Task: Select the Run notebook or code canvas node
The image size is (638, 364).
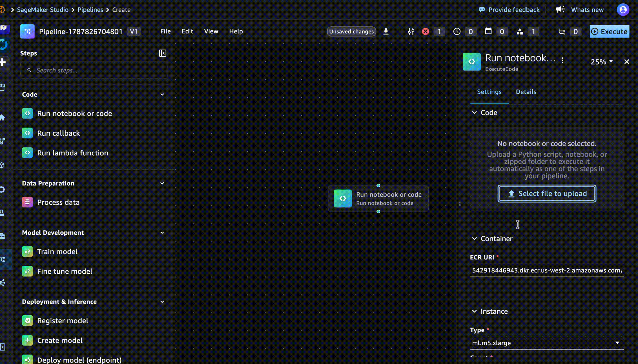Action: coord(378,199)
